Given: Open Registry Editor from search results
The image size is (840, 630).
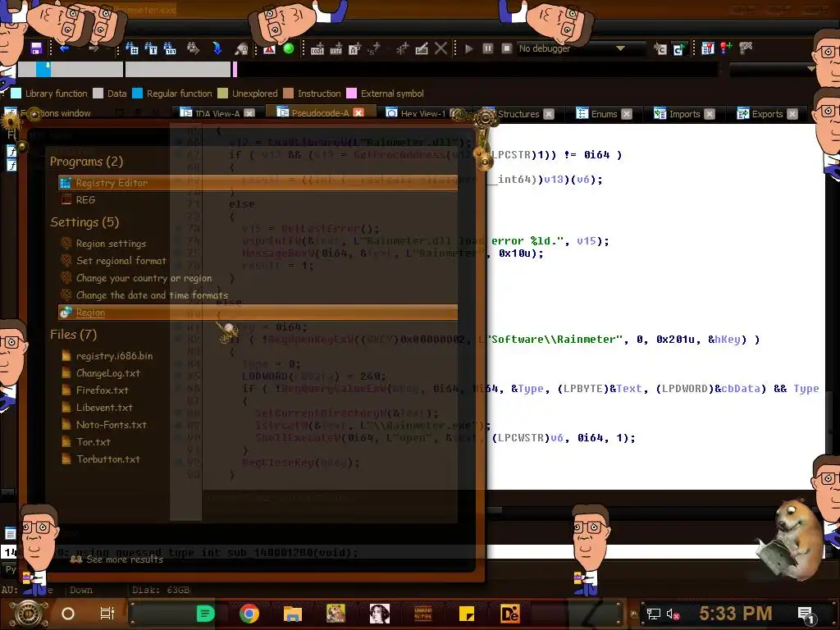Looking at the screenshot, I should pos(258,183).
